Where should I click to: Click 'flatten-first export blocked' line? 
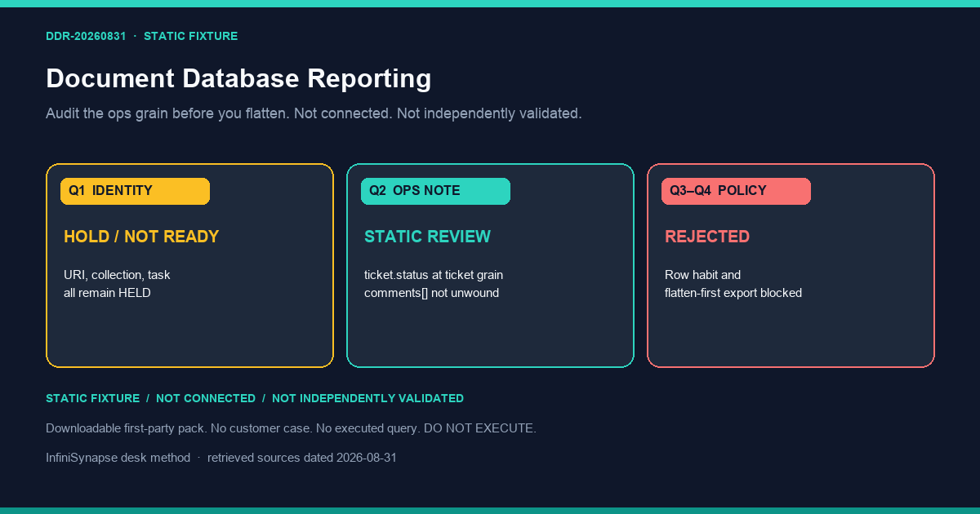click(733, 293)
